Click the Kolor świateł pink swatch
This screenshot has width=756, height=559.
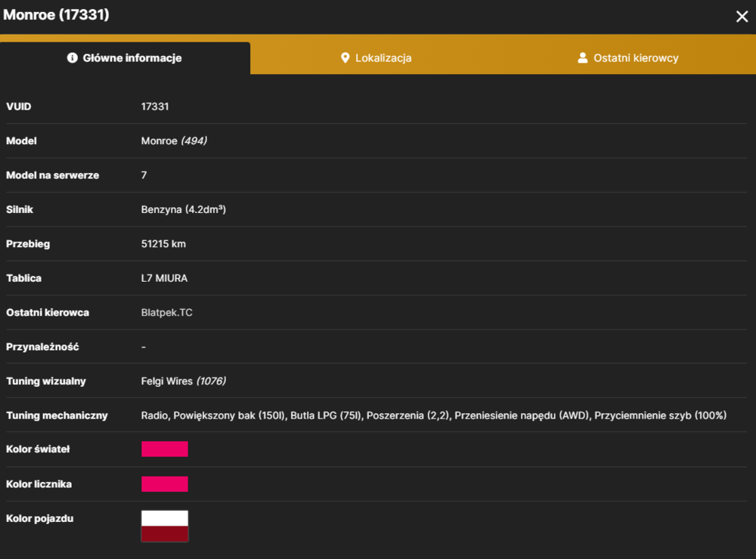pyautogui.click(x=164, y=449)
